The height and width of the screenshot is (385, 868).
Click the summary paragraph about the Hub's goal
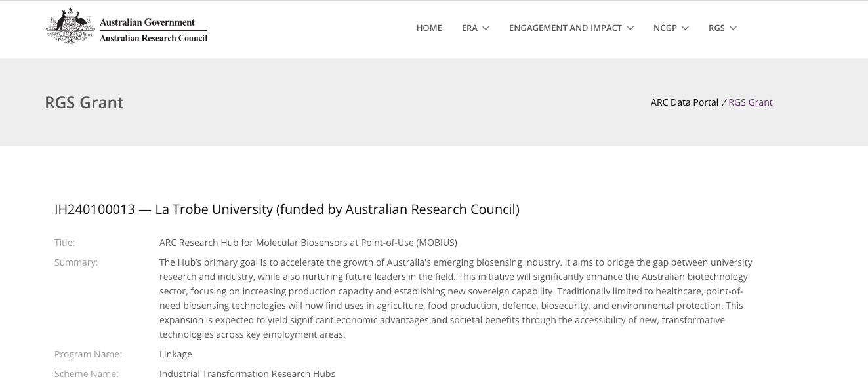456,298
